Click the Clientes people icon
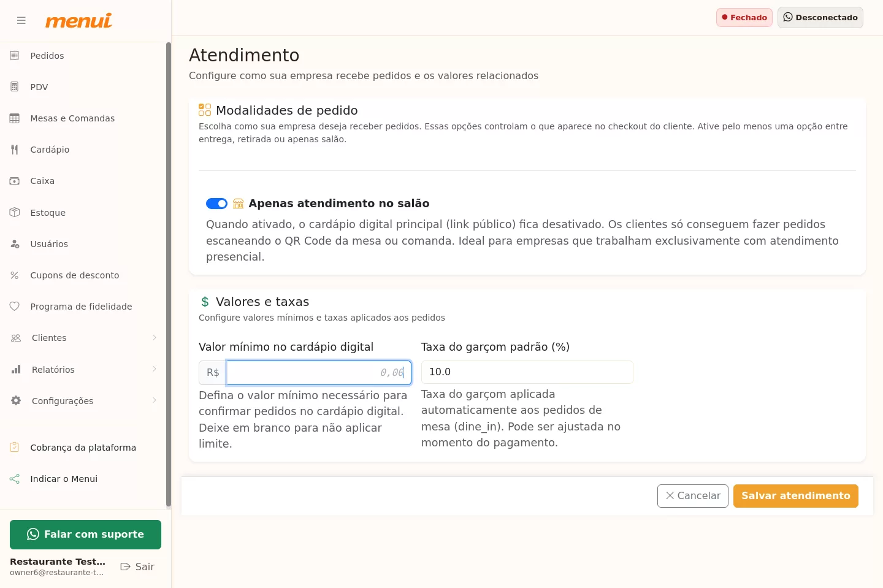Screen dimensions: 883x588 coord(16,338)
